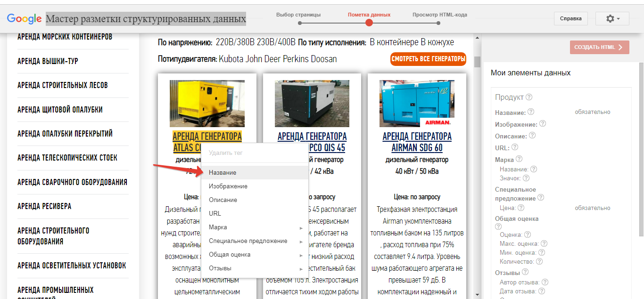Click help icon beside URL field
This screenshot has height=299, width=644.
tap(515, 147)
